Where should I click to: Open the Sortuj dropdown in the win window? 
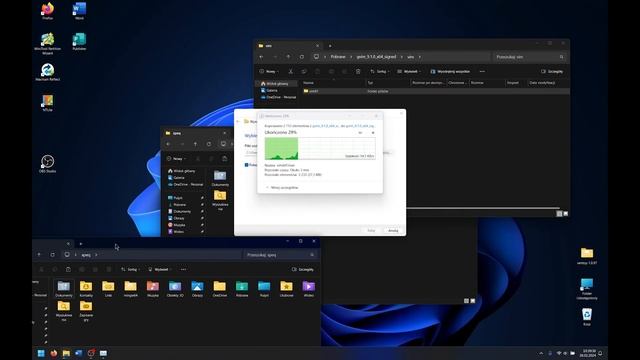tap(380, 71)
